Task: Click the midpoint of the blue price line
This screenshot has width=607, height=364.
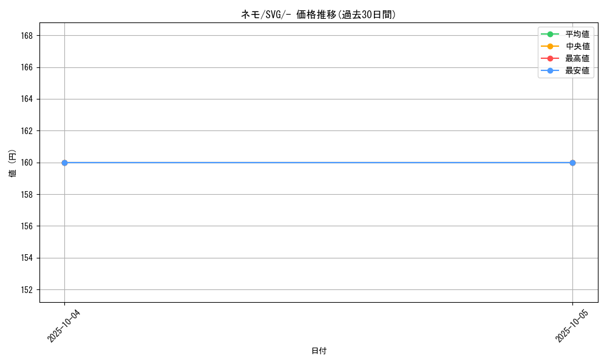Action: [318, 163]
